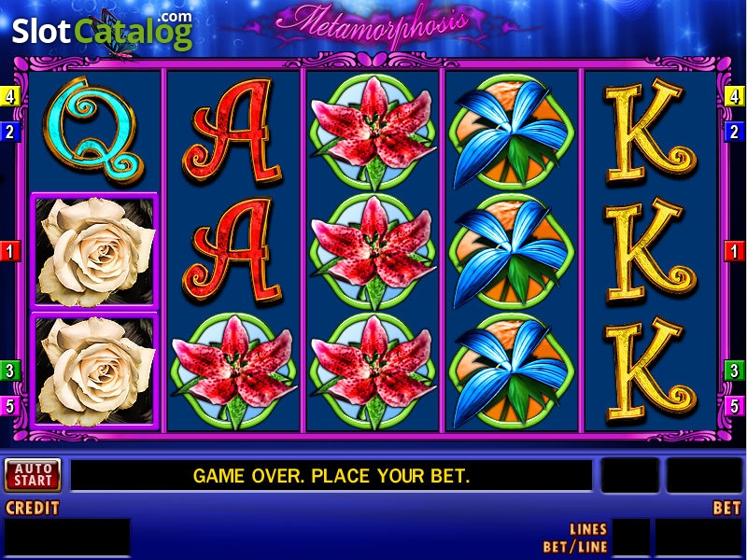Screen dimensions: 747x560
Task: Click yellow payline 4 marker on right
Action: [735, 97]
